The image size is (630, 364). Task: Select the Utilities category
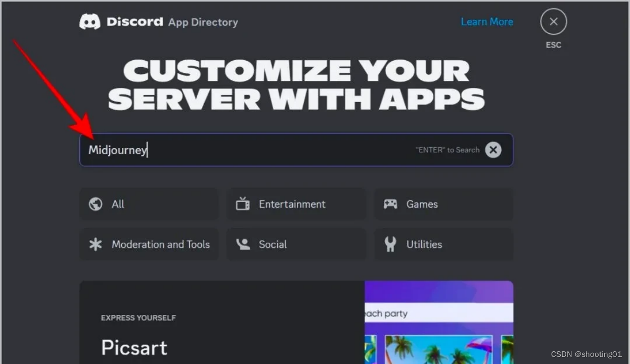tap(443, 244)
